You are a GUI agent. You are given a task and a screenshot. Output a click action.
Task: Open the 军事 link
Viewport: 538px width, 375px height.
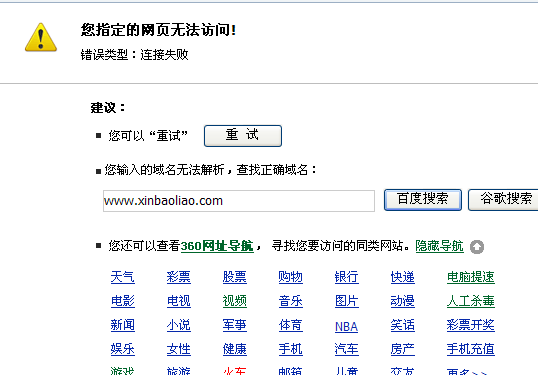[235, 325]
